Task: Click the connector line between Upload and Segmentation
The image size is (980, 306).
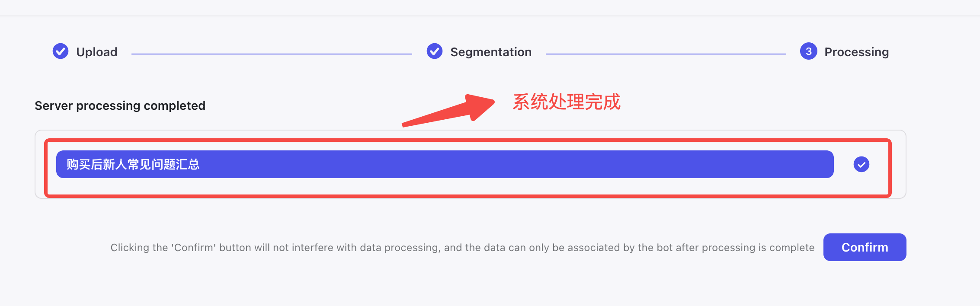Action: (272, 54)
